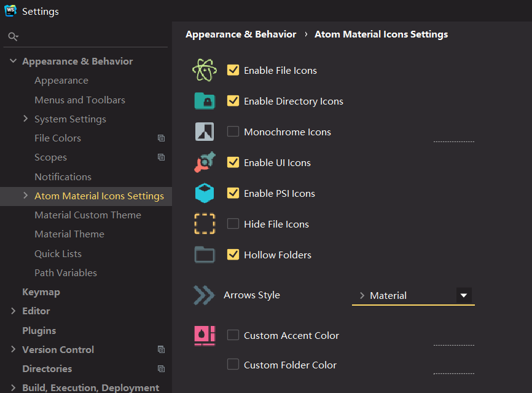The width and height of the screenshot is (532, 393).
Task: Focus the settings search input field
Action: pos(86,36)
